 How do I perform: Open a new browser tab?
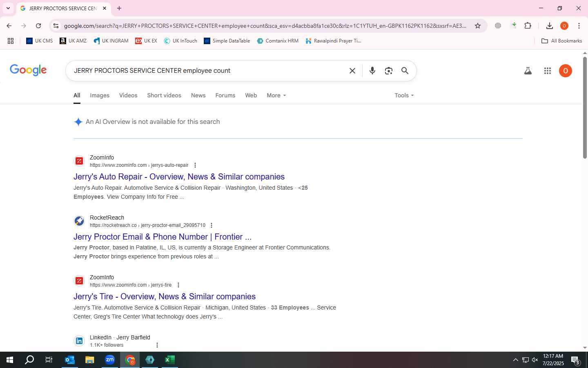tap(119, 8)
